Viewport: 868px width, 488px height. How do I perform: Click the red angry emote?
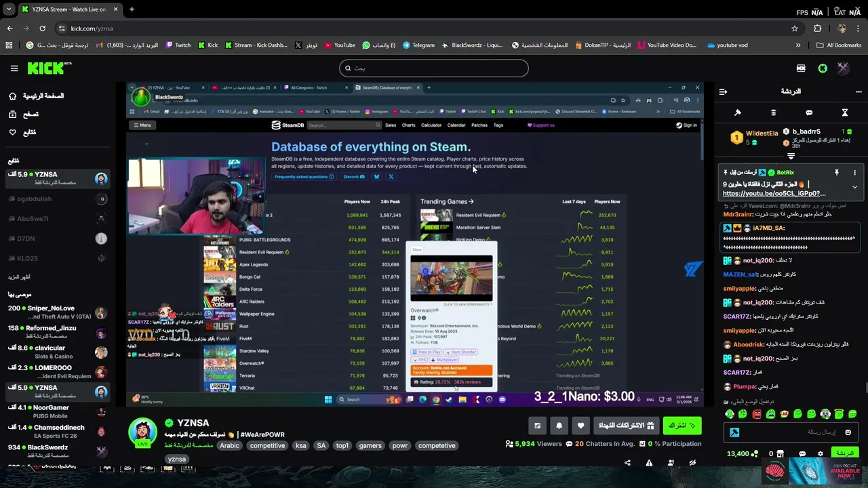tap(757, 414)
